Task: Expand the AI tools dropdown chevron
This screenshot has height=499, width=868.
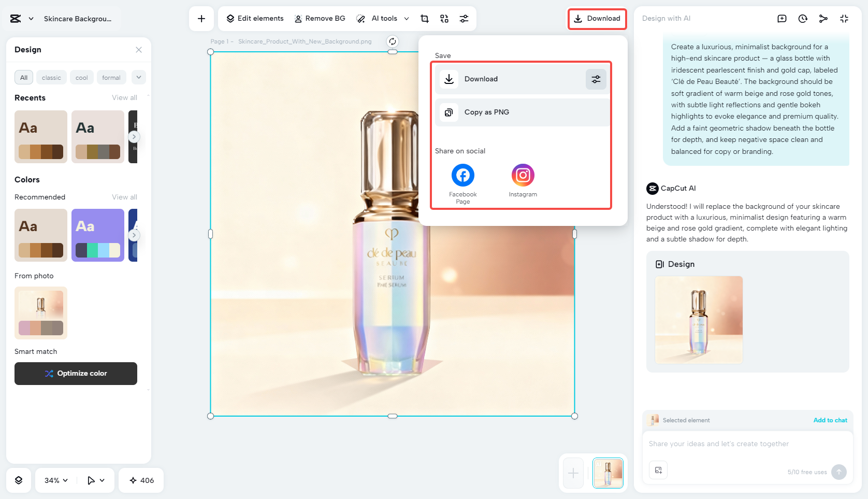Action: coord(407,18)
